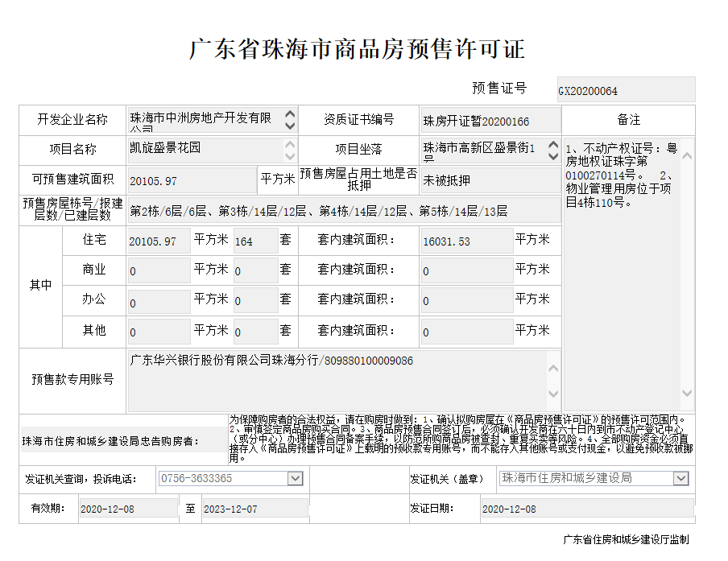The height and width of the screenshot is (561, 728).
Task: Click scroll-up arrow in 开发企业名称 field
Action: click(291, 113)
